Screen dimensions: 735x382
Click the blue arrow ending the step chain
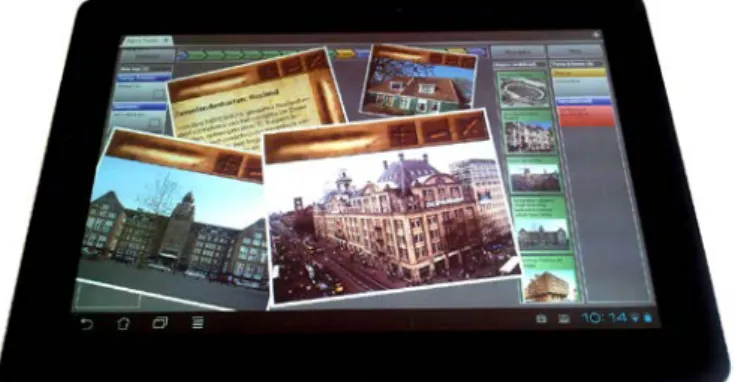[x=477, y=51]
